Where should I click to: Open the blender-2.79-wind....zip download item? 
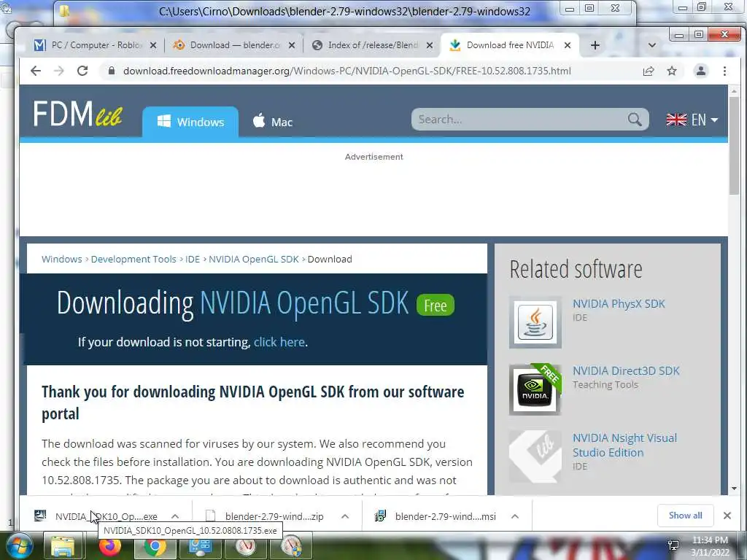pyautogui.click(x=266, y=516)
